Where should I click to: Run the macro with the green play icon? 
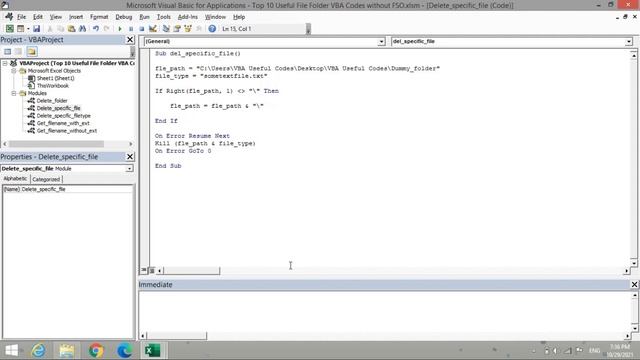pos(120,29)
